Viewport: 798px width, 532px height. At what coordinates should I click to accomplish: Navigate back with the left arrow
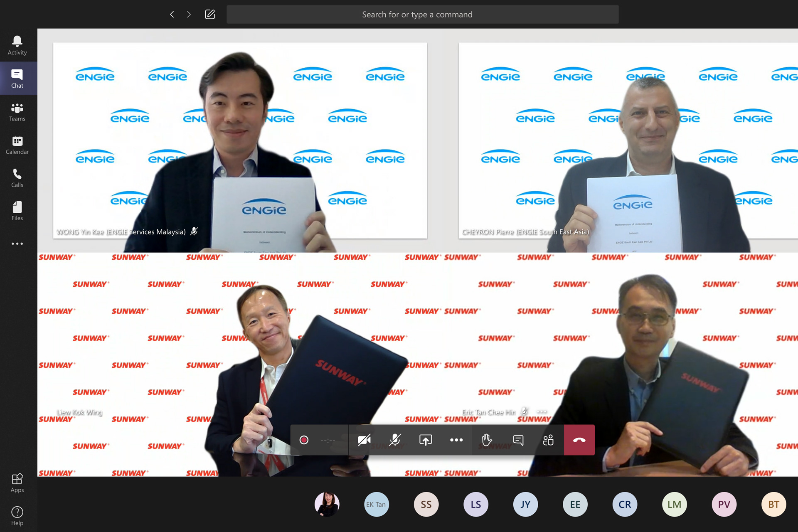(172, 15)
